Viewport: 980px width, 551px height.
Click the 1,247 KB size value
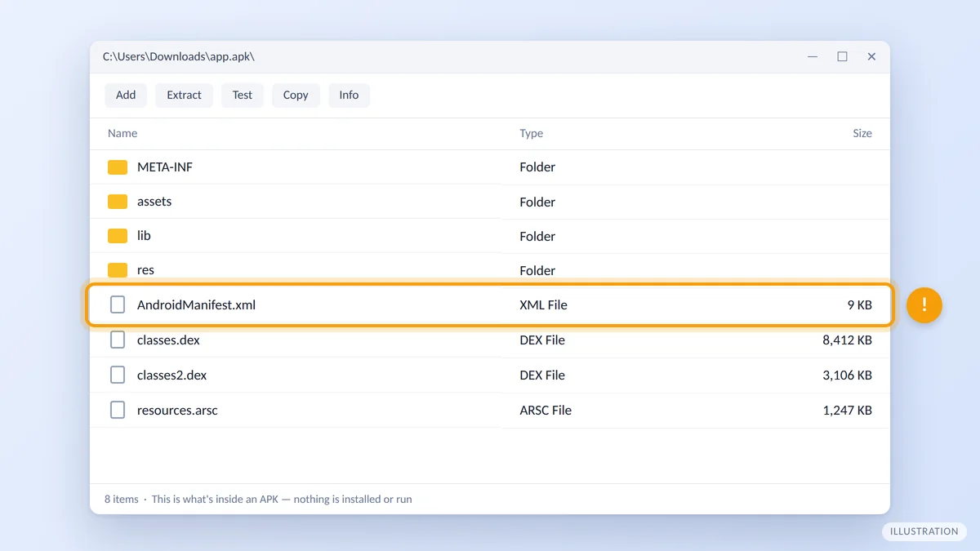pos(847,410)
